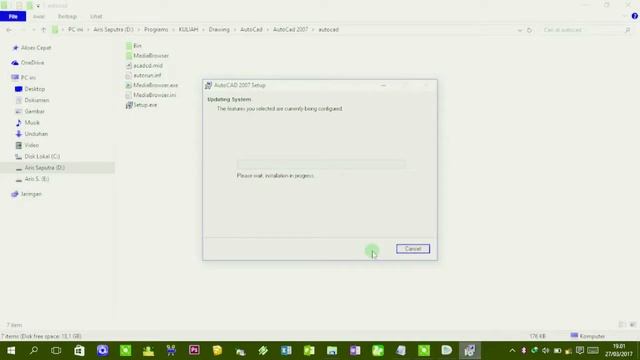
Task: Refresh the autocad folder view
Action: 529,30
